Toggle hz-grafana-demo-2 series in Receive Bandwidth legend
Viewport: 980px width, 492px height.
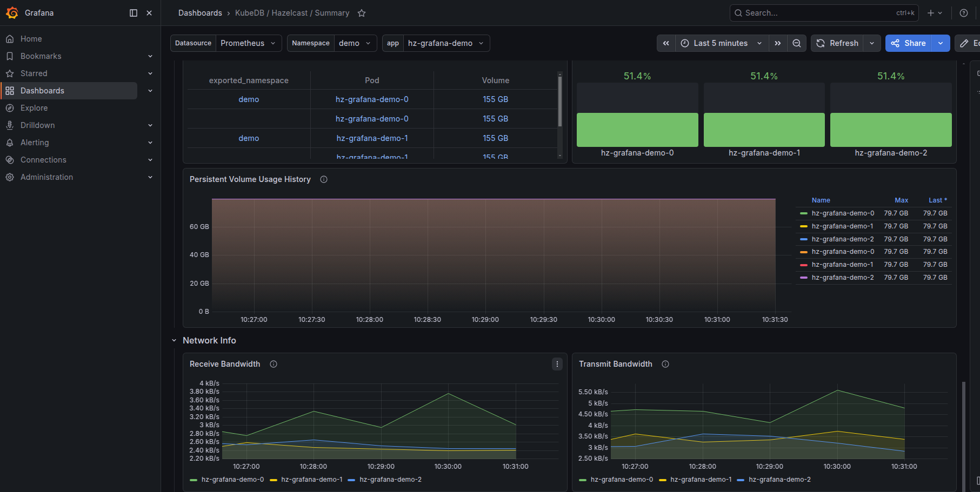click(x=390, y=480)
